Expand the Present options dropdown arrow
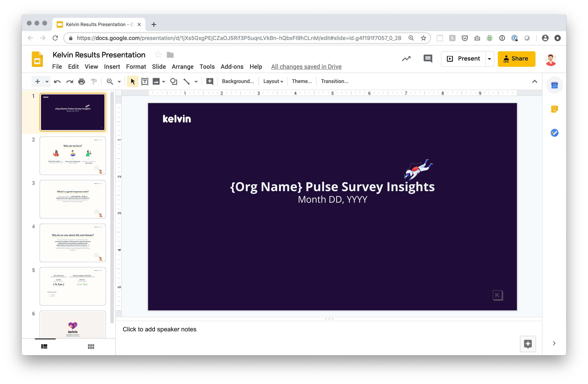Screen dimensions: 588x384 (489, 59)
